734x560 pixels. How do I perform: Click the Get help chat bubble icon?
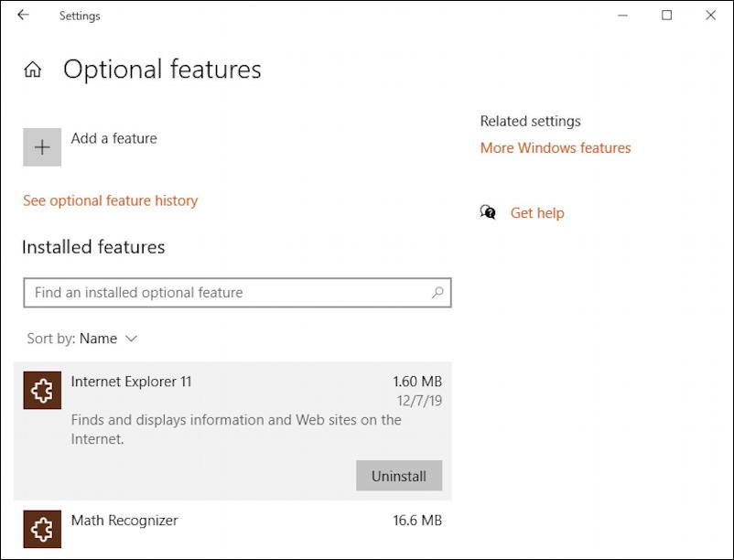488,212
